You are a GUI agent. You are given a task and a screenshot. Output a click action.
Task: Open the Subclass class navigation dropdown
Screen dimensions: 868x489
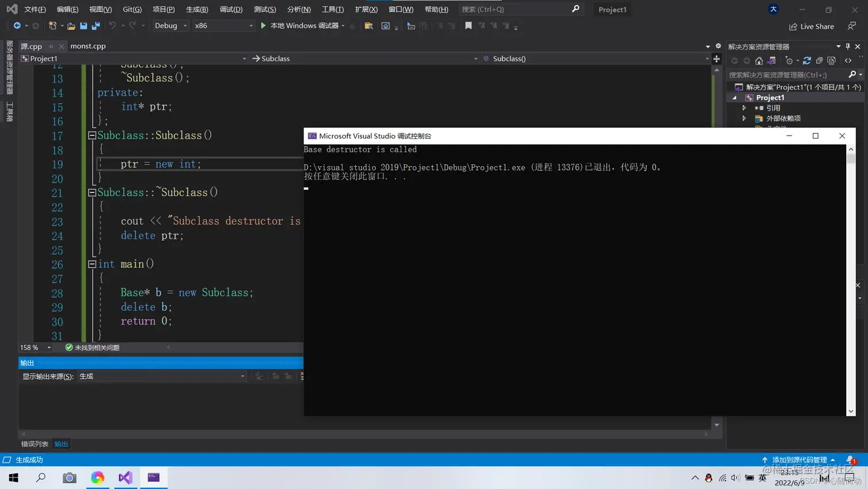point(365,59)
